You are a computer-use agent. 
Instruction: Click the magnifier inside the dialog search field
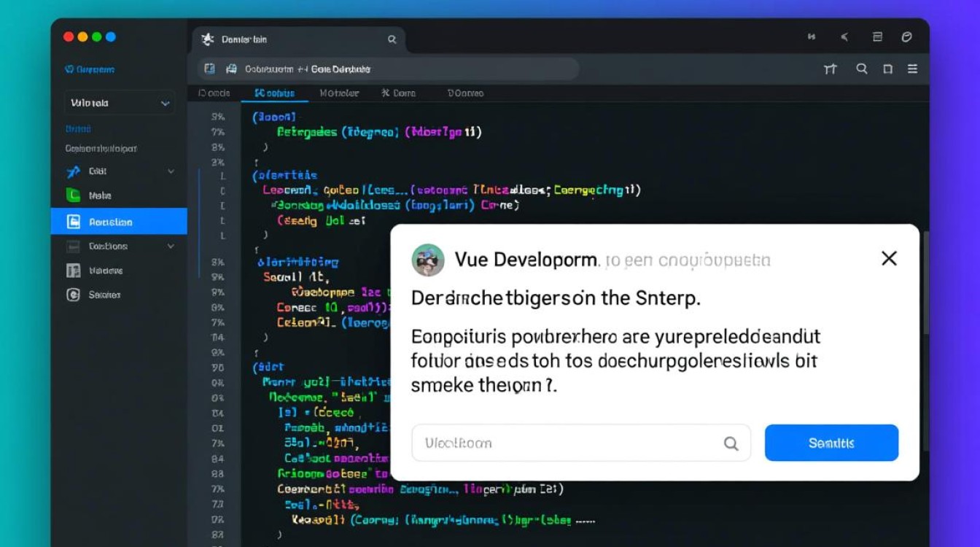coord(730,443)
